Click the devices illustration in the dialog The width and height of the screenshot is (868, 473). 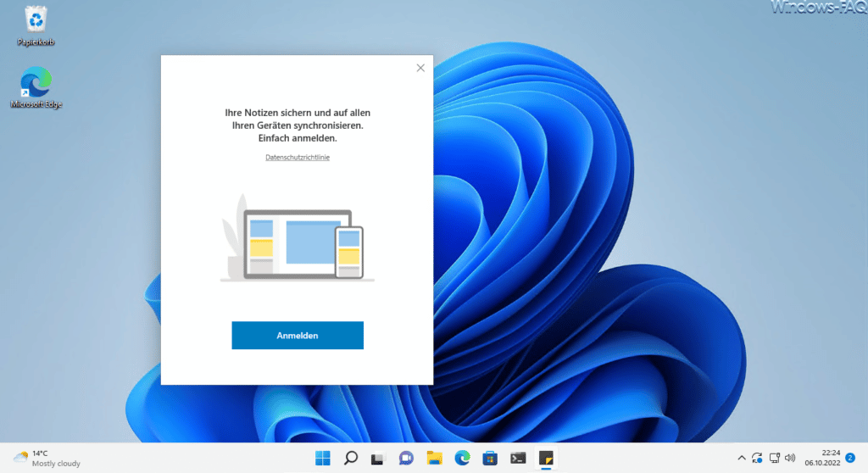click(x=298, y=238)
